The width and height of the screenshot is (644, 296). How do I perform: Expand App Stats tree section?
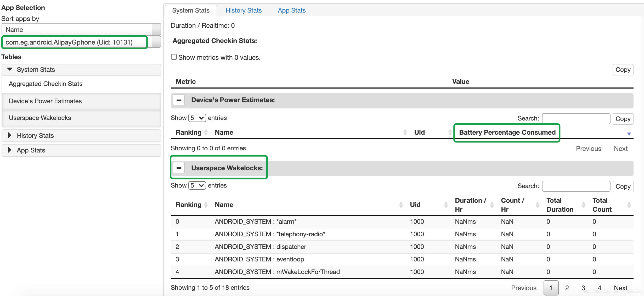coord(10,150)
